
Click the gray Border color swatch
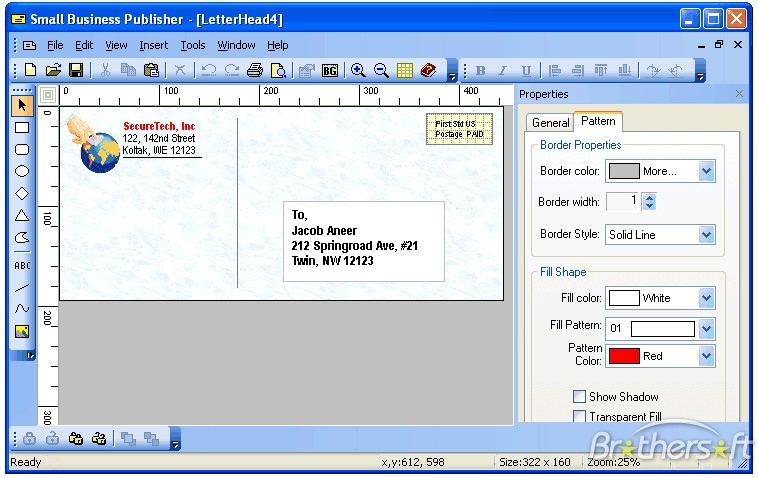[624, 171]
